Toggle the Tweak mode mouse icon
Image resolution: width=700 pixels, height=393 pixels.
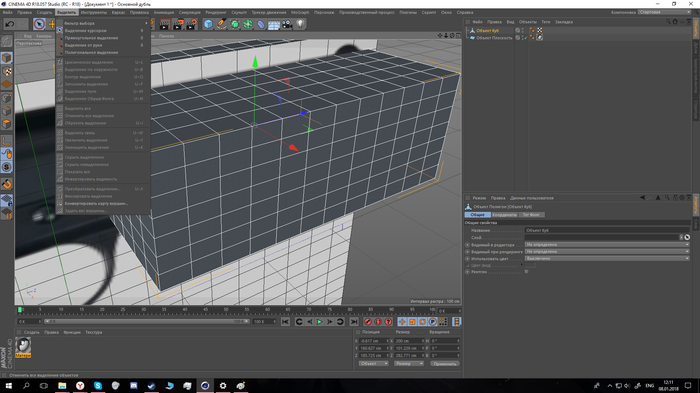7,154
